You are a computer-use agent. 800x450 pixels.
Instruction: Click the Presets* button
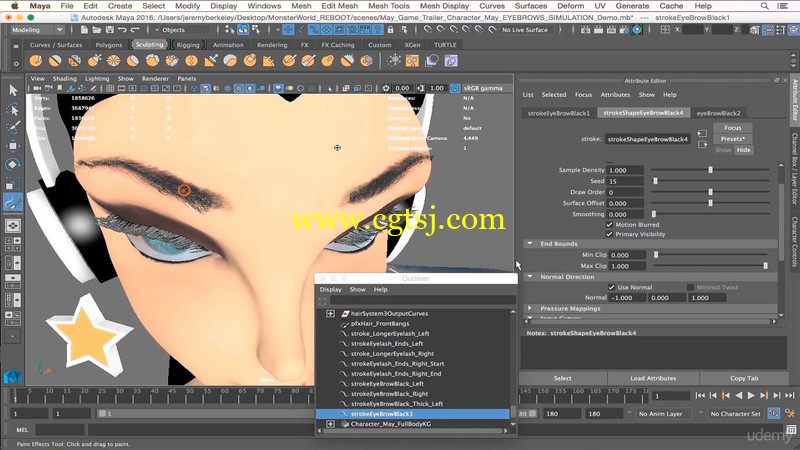click(732, 139)
